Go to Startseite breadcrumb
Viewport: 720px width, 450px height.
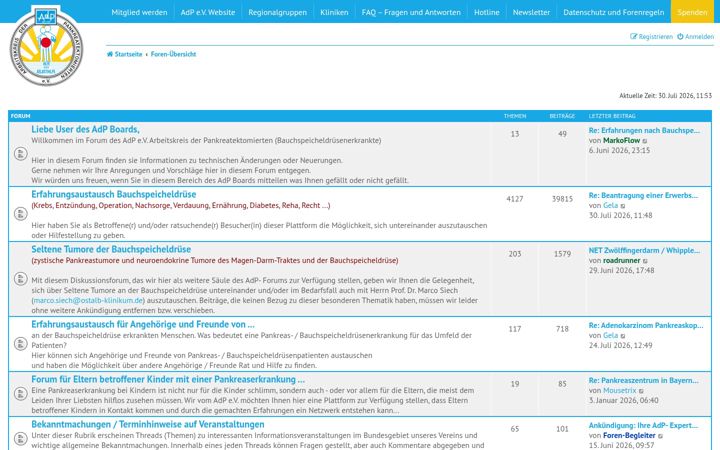click(x=128, y=54)
